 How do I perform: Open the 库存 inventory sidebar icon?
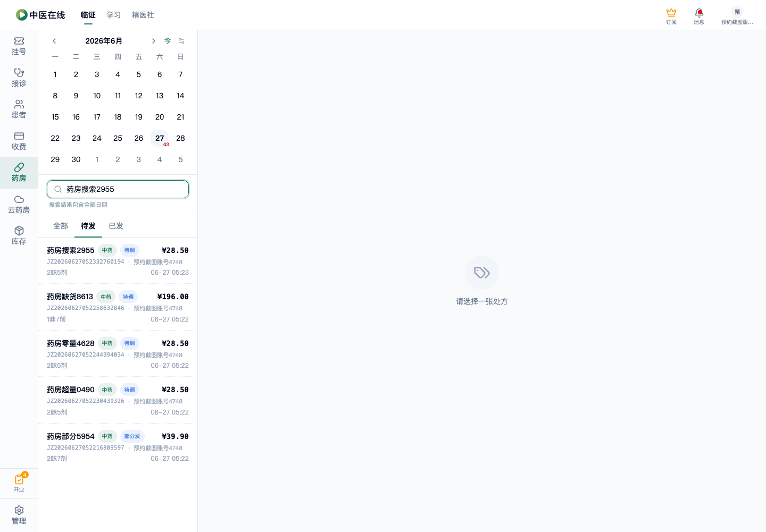point(19,236)
